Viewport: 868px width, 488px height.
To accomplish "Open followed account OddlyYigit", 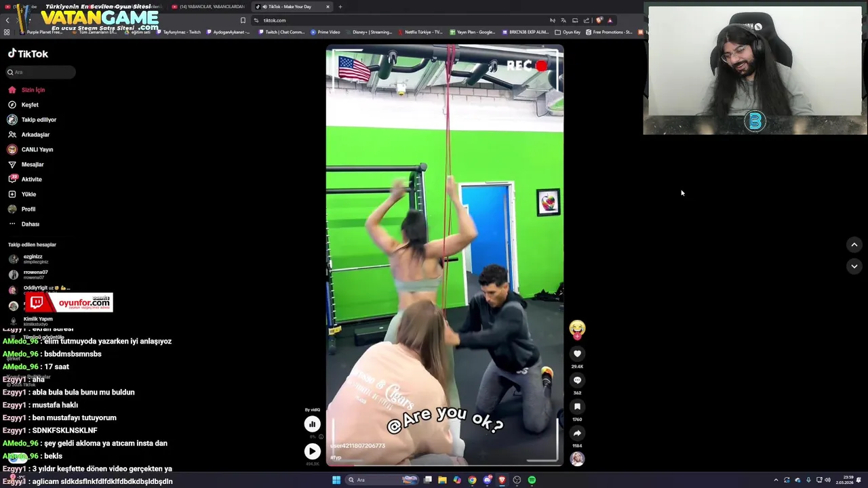I will pyautogui.click(x=39, y=289).
